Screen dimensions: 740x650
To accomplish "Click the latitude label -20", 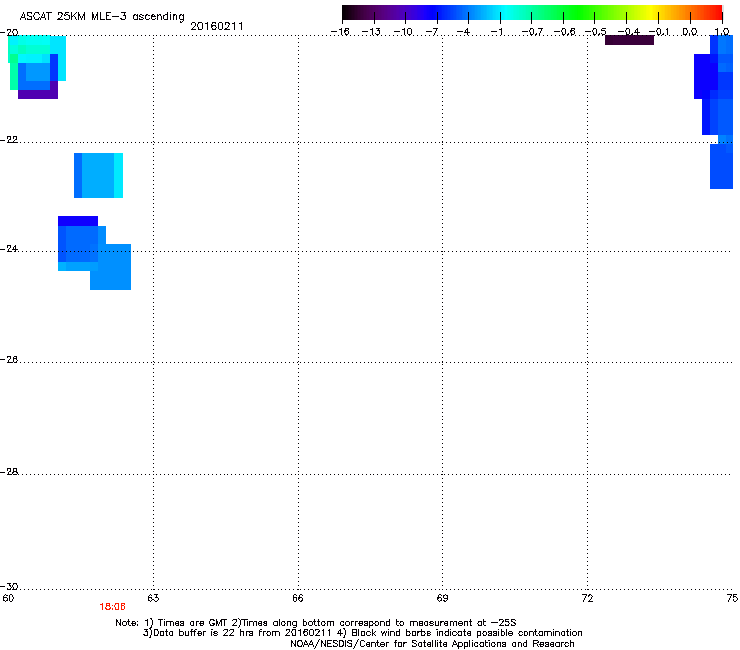I will (x=9, y=32).
